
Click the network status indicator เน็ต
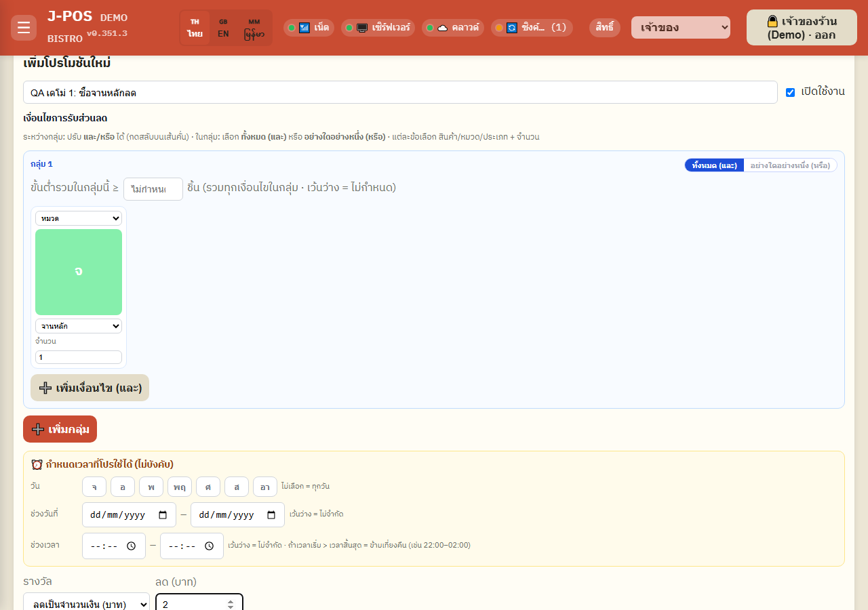click(309, 28)
